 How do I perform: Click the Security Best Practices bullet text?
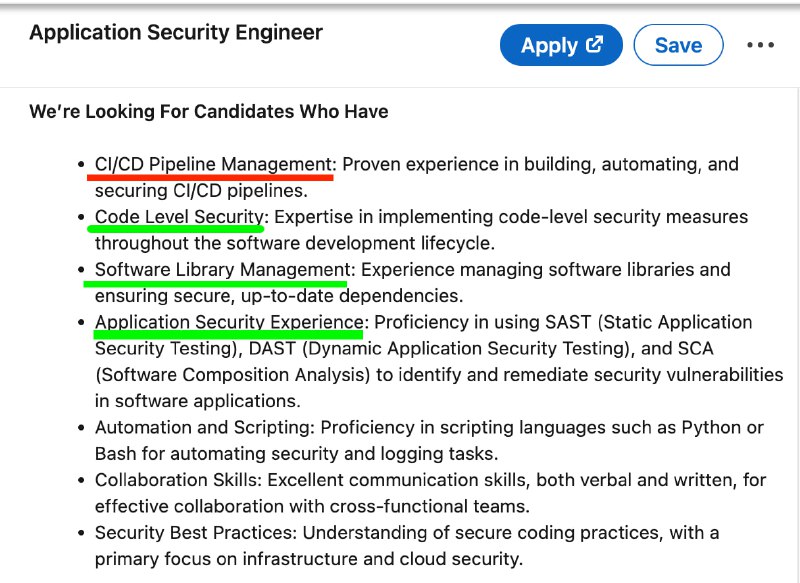coord(195,533)
